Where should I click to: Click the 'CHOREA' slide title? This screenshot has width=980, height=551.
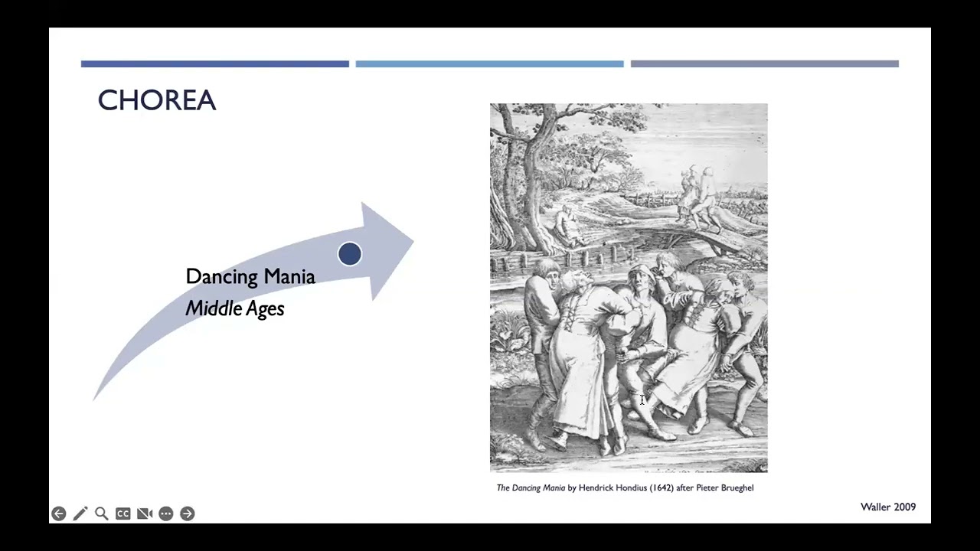(157, 100)
